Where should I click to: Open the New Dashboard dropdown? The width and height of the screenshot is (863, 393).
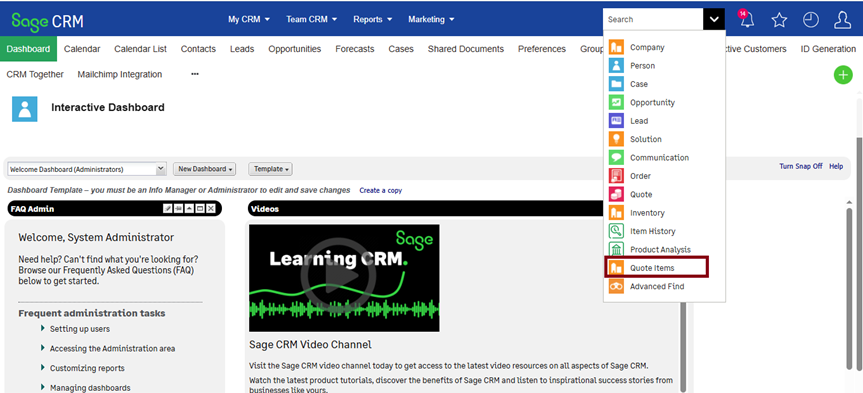[205, 169]
